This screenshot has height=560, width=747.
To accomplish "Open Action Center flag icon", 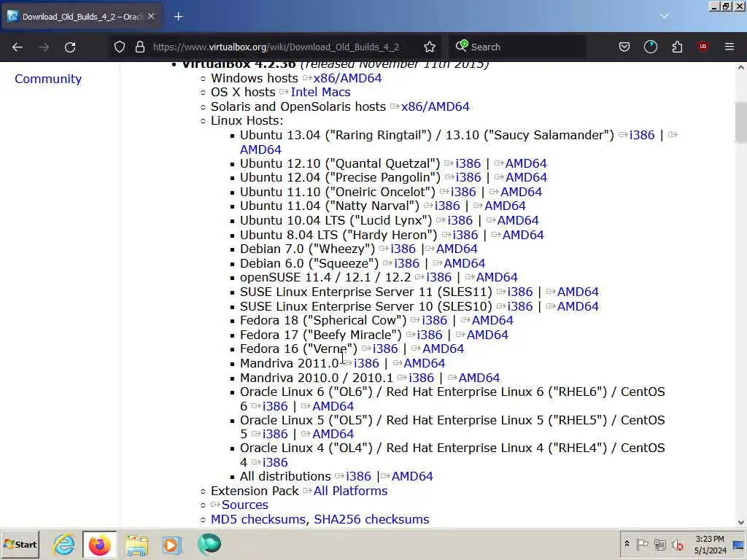I will tap(642, 544).
